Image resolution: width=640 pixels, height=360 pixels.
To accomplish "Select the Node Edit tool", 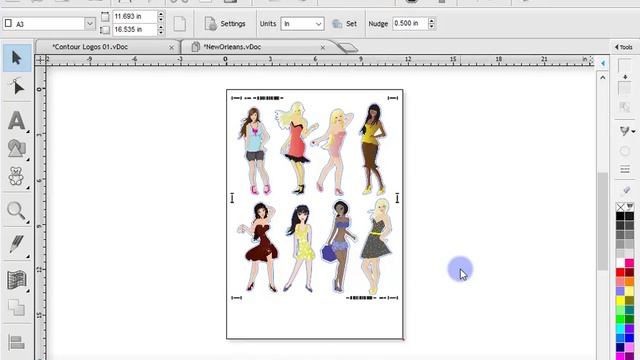I will (17, 87).
